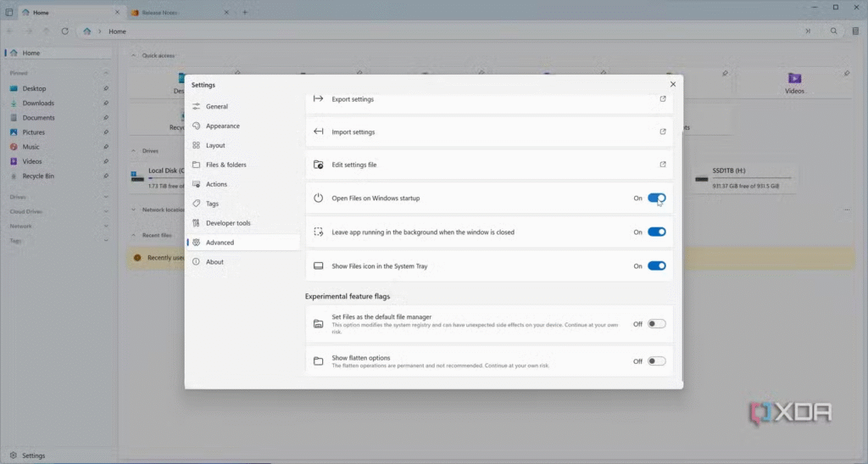This screenshot has width=868, height=464.
Task: Disable Open Files on Windows startup toggle
Action: pos(657,198)
